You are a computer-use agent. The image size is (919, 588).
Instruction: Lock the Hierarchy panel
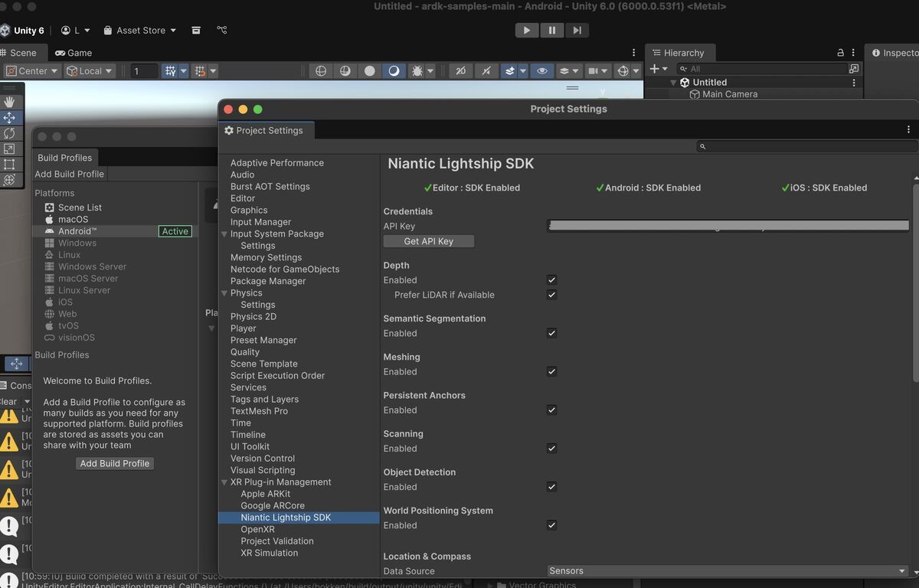tap(841, 53)
